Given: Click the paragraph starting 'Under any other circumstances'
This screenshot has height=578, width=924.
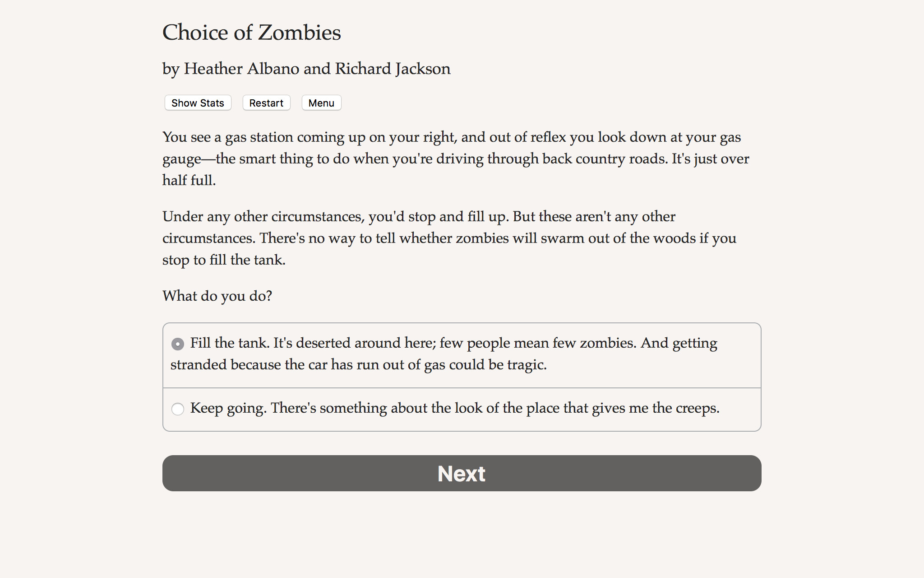Looking at the screenshot, I should pyautogui.click(x=419, y=217).
